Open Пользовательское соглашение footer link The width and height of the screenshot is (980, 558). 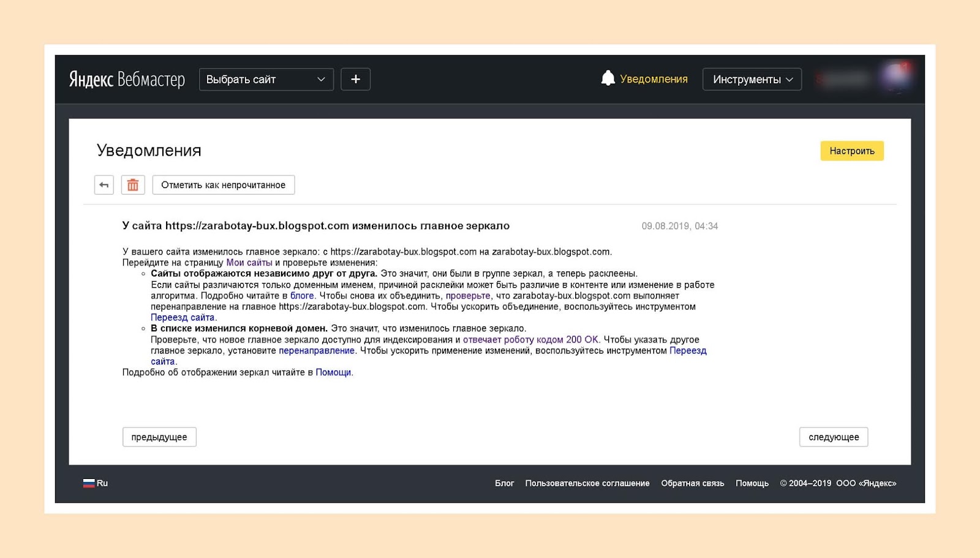click(587, 483)
